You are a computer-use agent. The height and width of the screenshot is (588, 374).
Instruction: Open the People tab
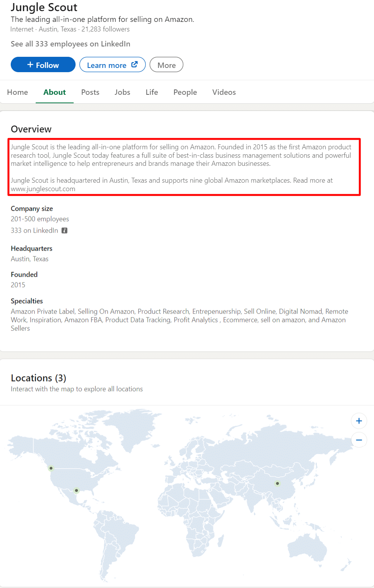185,92
